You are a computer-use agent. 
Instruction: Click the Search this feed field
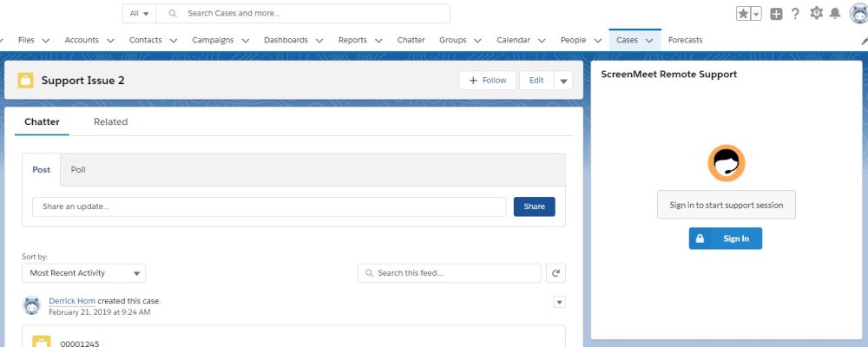pyautogui.click(x=450, y=273)
